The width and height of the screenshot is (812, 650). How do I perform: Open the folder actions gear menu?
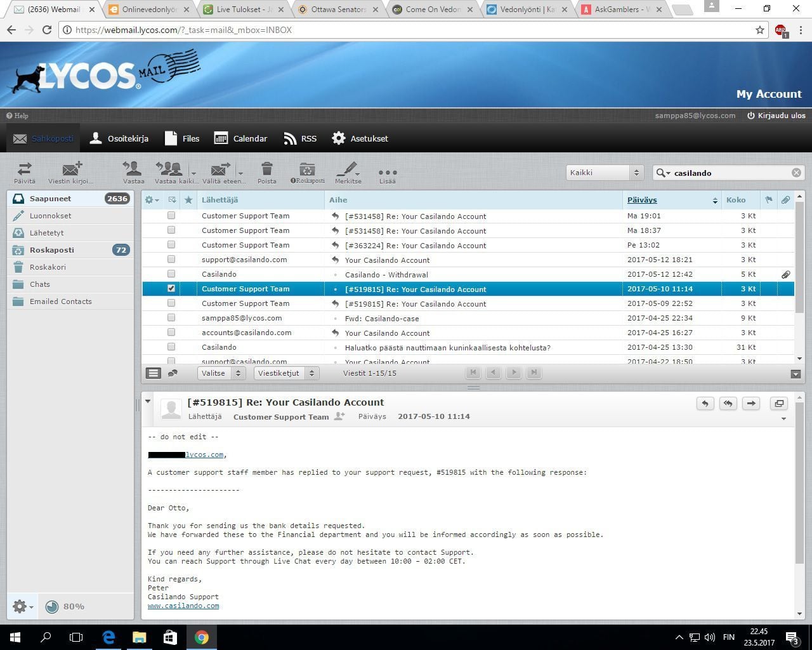22,606
